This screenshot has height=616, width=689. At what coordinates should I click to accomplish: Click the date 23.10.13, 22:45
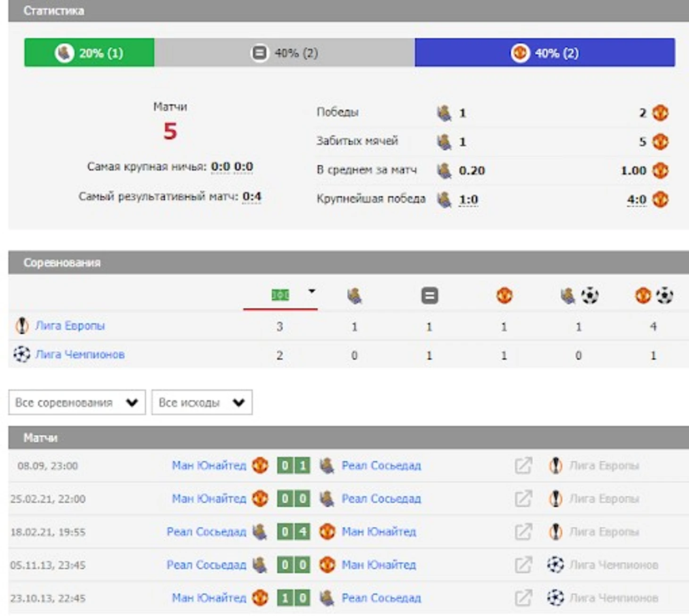tap(48, 598)
